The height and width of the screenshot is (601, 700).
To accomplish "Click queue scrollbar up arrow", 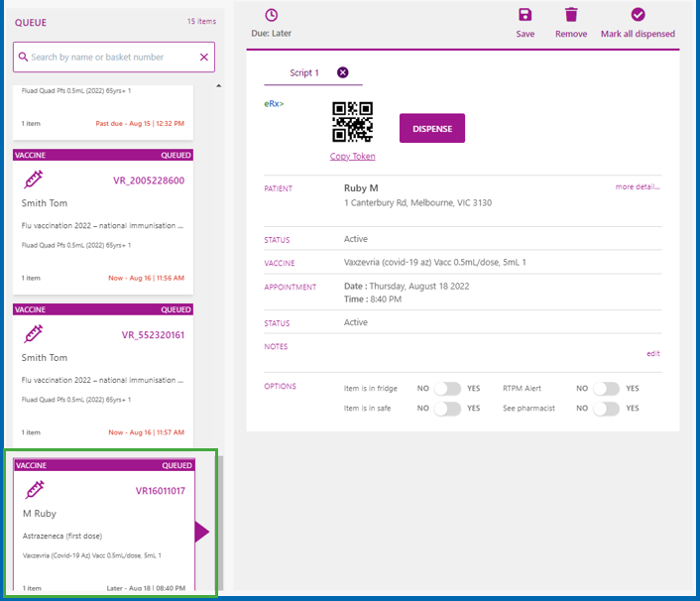I will click(219, 85).
